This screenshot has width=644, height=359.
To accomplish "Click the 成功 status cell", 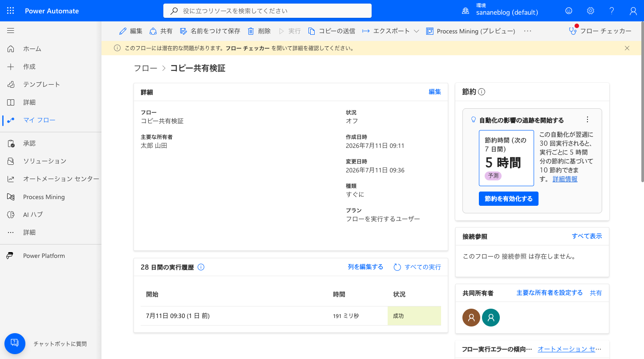I will pos(414,316).
